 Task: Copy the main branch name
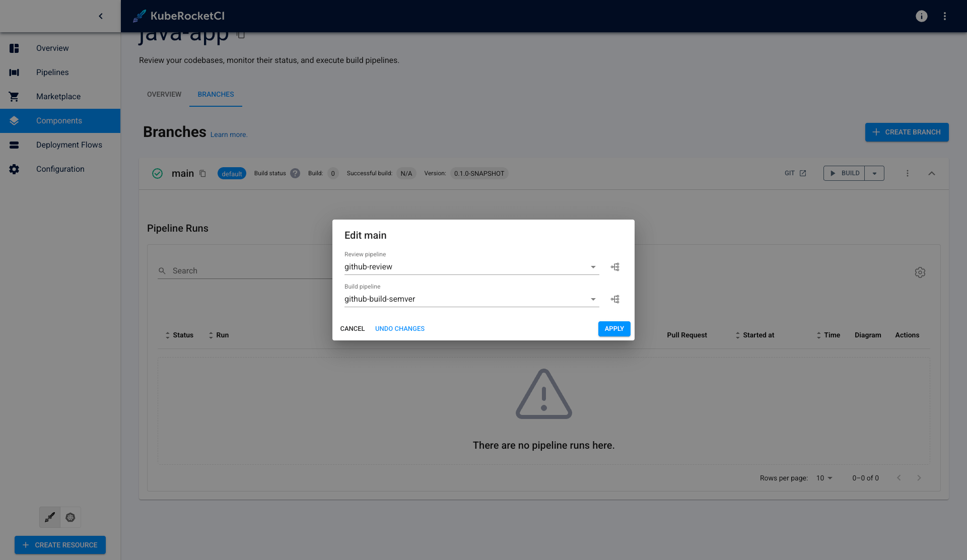pos(202,173)
